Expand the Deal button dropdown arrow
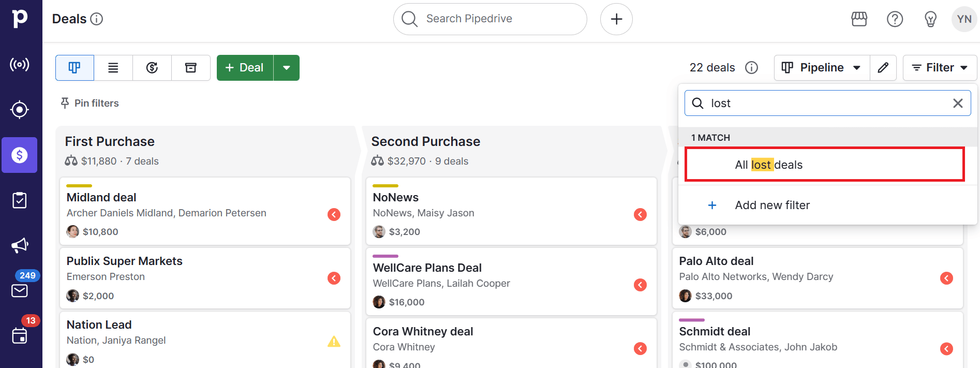This screenshot has width=980, height=368. click(x=287, y=68)
